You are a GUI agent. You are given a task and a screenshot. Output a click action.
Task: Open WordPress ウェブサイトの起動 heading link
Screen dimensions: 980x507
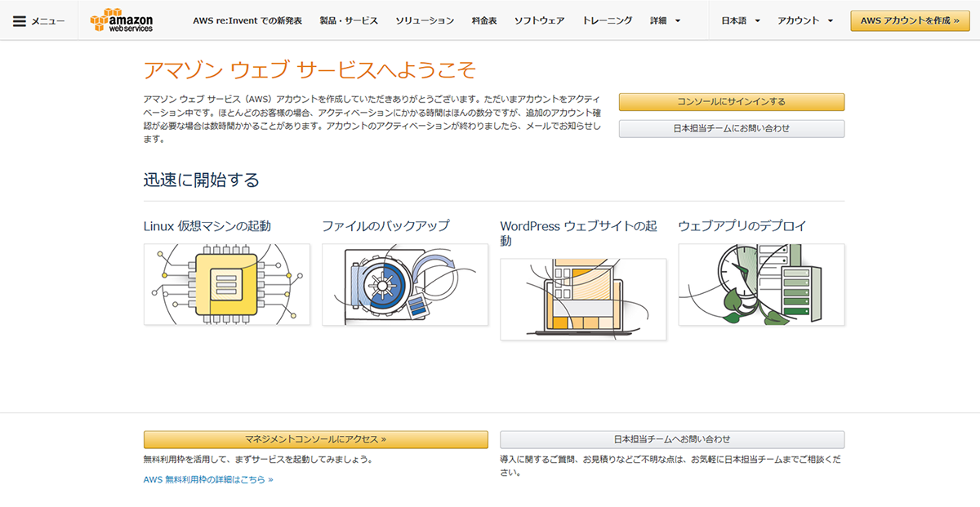tap(579, 233)
